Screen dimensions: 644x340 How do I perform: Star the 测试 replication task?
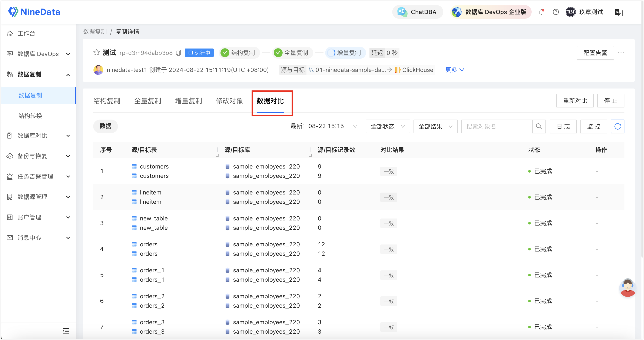[96, 53]
